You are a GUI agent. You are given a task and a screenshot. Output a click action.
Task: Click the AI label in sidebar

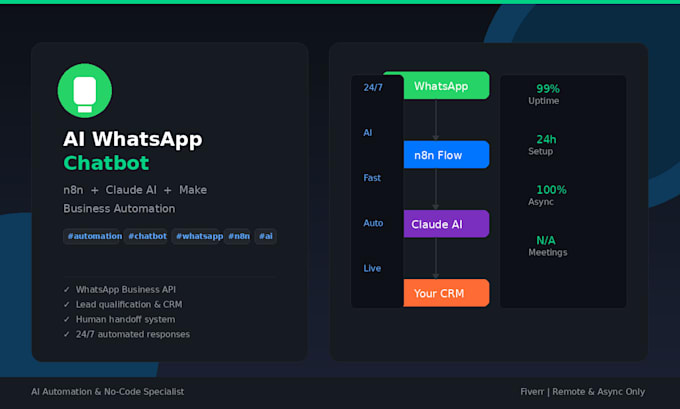pyautogui.click(x=368, y=133)
